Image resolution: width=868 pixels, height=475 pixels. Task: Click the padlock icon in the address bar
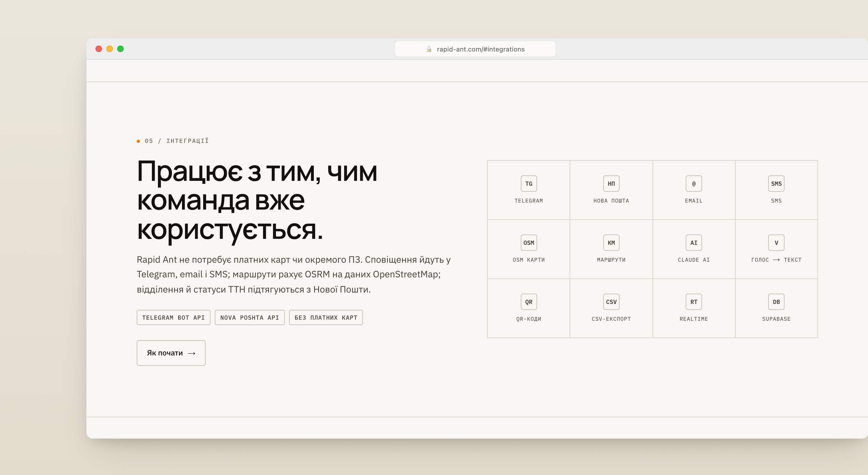pos(429,49)
